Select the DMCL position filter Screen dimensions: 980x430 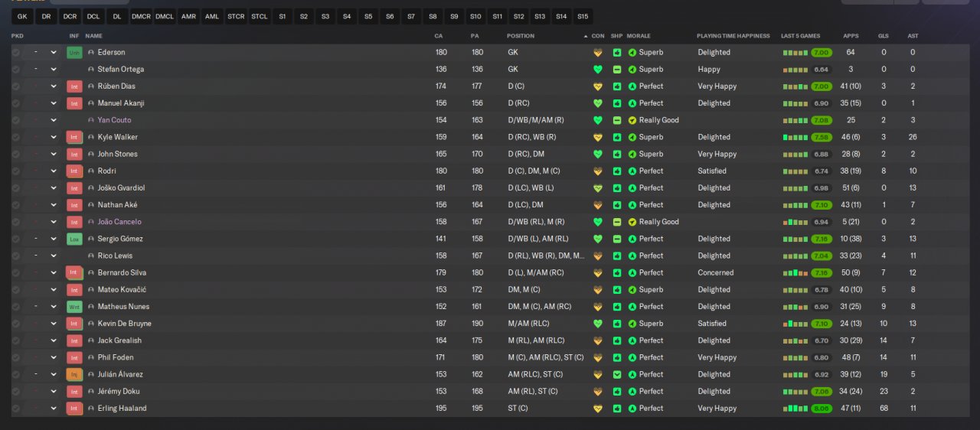(x=165, y=16)
